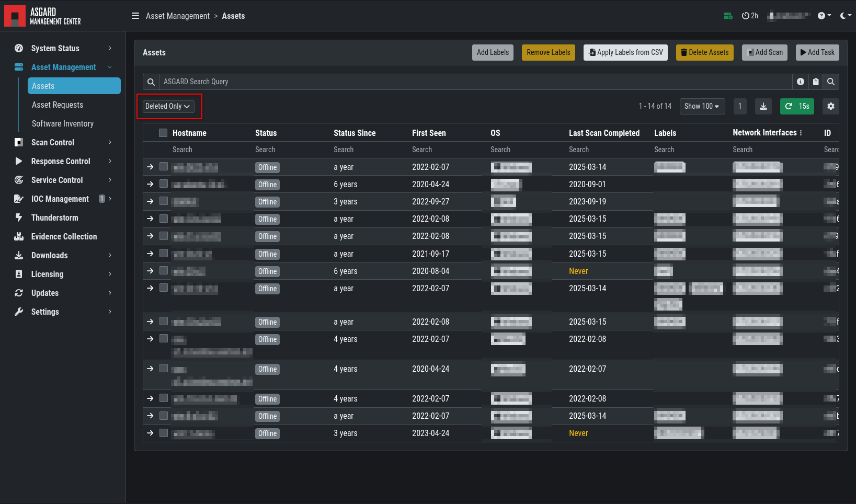Expand row arrow for first seen 2022-09-27
The height and width of the screenshot is (504, 856).
tap(151, 201)
